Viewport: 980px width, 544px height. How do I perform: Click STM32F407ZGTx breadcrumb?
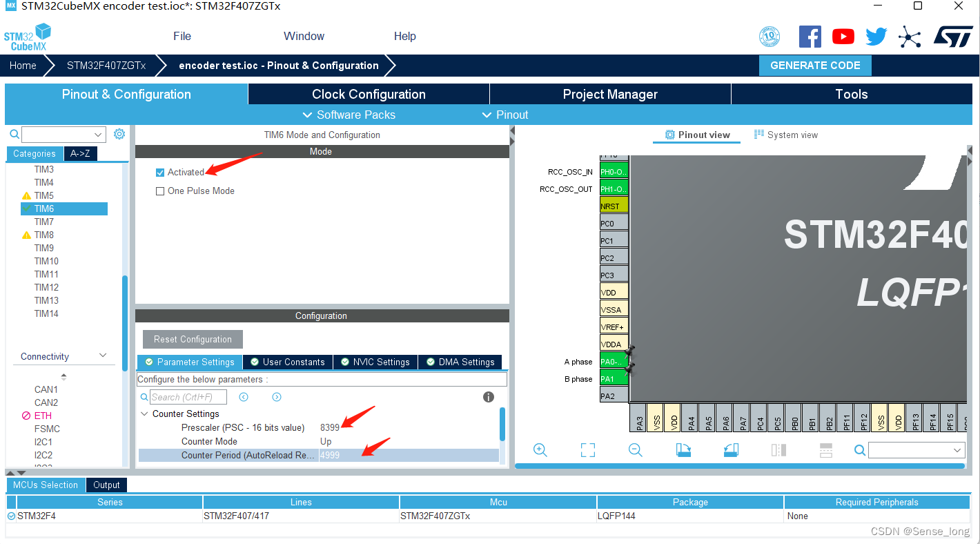coord(106,66)
